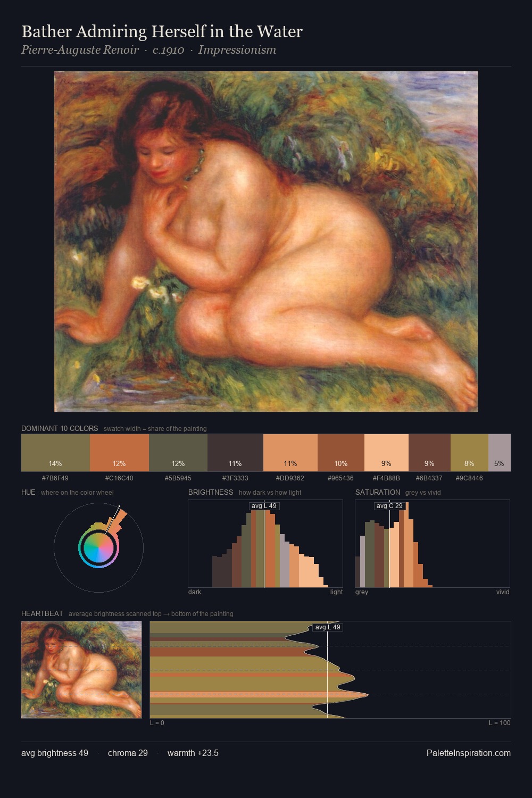Click the 'avg C 29' label in saturation chart
Viewport: 532px width, 798px height.
click(389, 506)
